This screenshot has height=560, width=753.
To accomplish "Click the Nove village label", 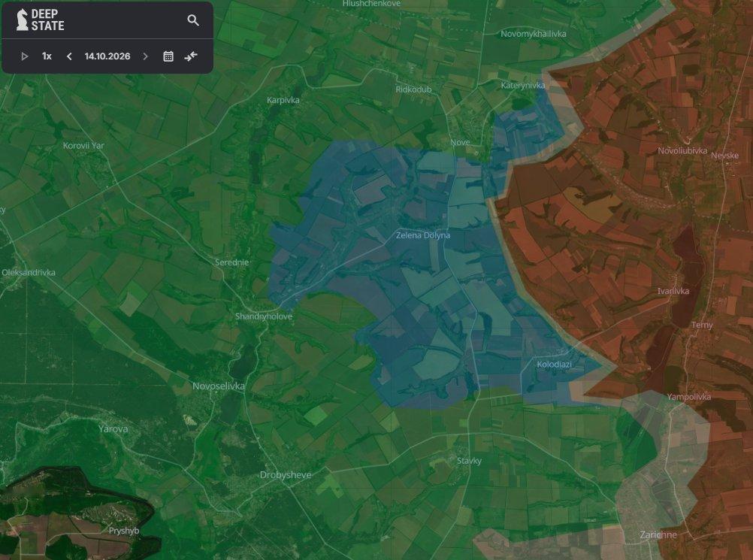I will 460,142.
